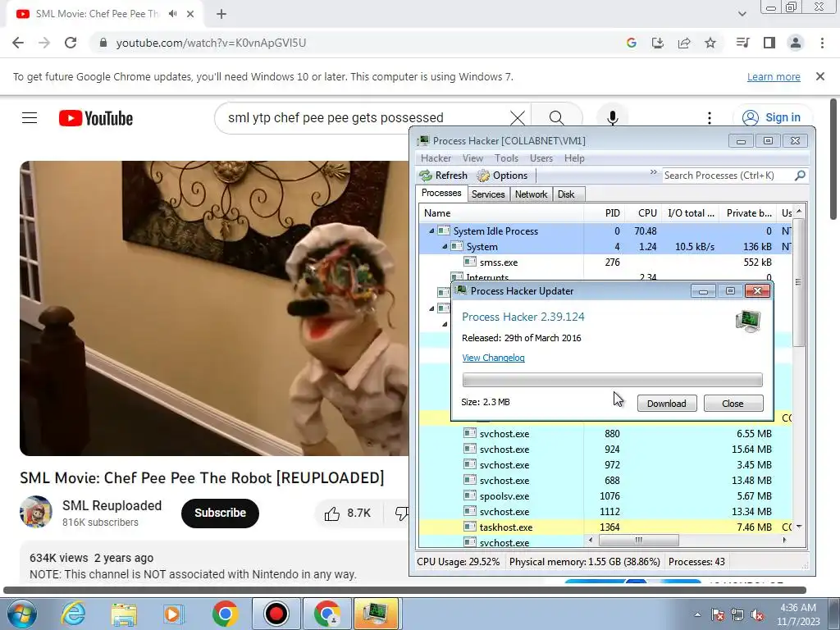Screen dimensions: 840x630
Task: Click the browser forward arrow
Action: coord(44,43)
